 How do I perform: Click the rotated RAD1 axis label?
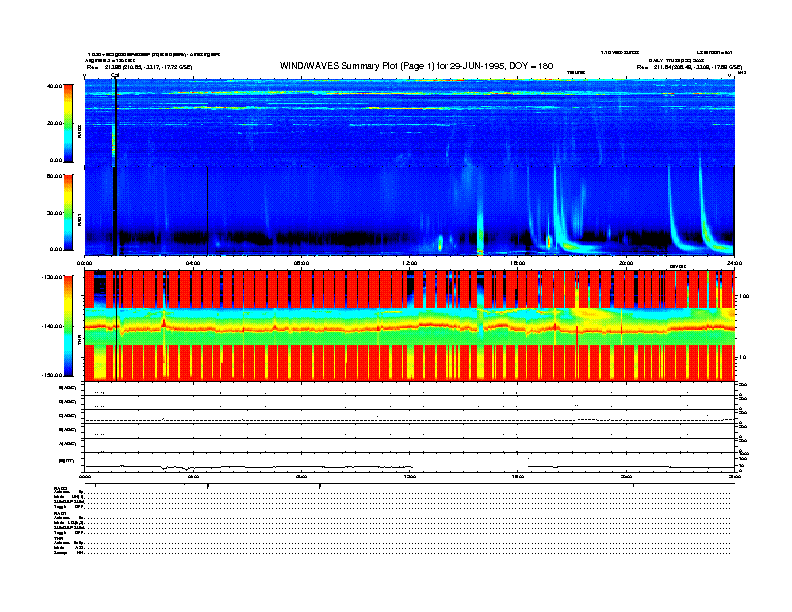click(x=80, y=219)
